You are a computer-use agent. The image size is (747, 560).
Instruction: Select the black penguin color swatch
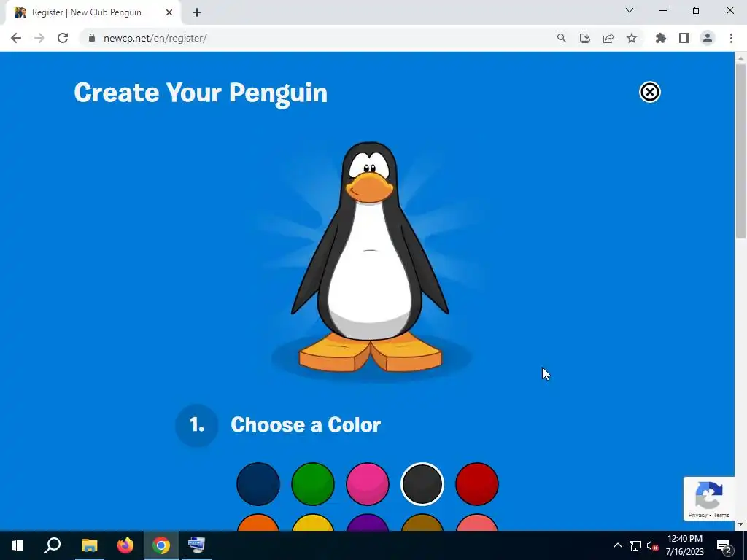coord(422,484)
